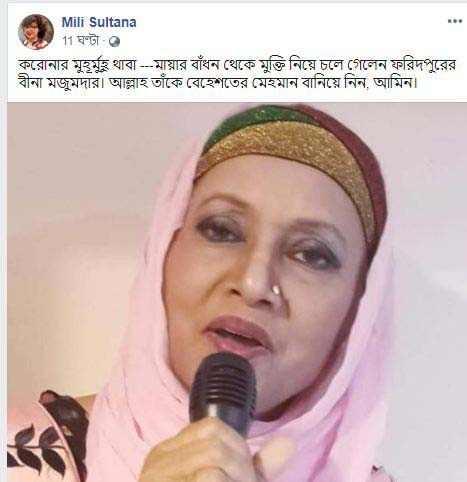Viewport: 467px width, 482px height.
Task: Open Mili Sultana's profile picture
Action: click(36, 32)
